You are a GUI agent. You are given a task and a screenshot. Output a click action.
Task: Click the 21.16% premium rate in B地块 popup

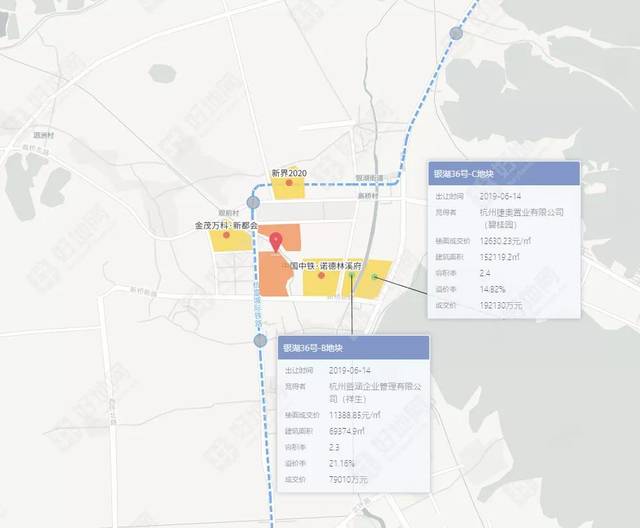click(x=342, y=464)
